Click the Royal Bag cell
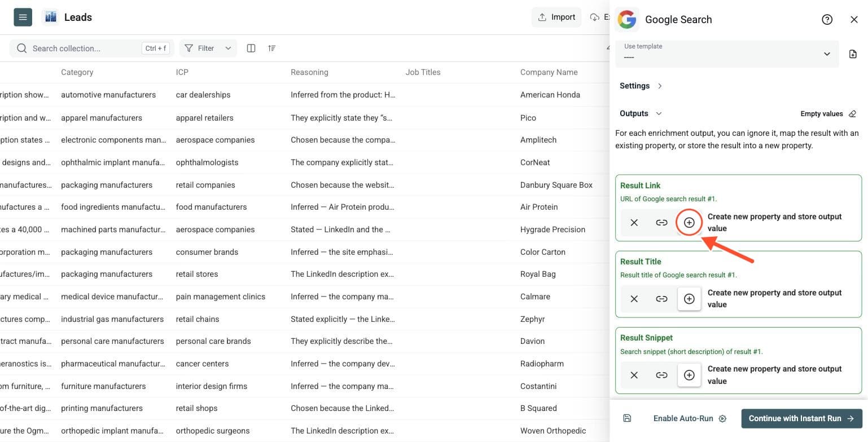Viewport: 868px width, 442px height. (538, 274)
